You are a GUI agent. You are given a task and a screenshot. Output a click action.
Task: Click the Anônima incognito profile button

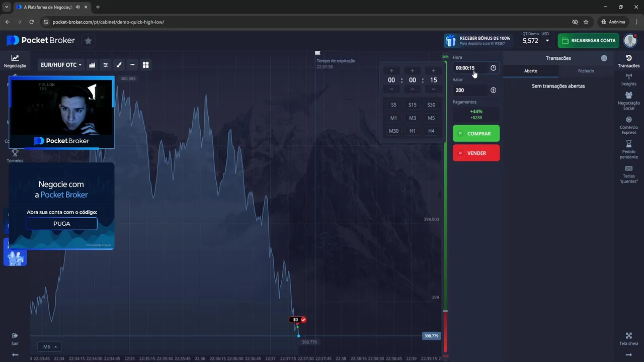point(613,22)
